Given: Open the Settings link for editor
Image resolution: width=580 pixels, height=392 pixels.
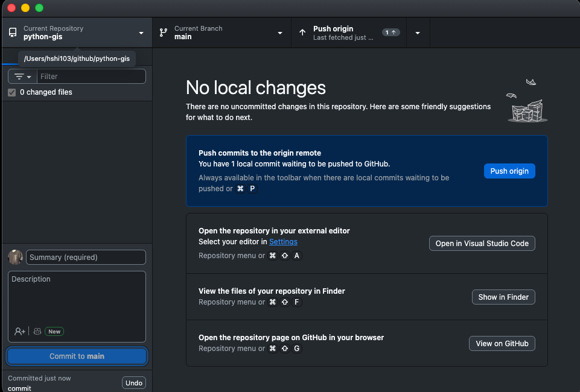Looking at the screenshot, I should coord(283,242).
